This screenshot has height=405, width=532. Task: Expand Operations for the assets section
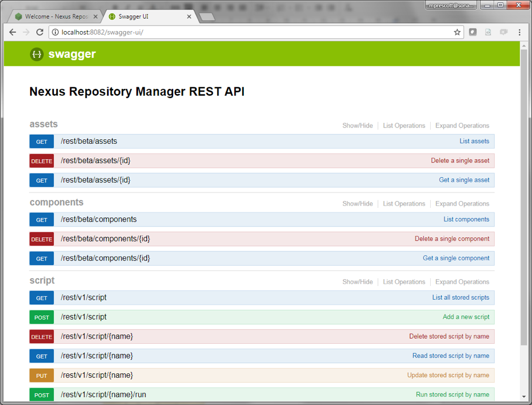pyautogui.click(x=462, y=126)
